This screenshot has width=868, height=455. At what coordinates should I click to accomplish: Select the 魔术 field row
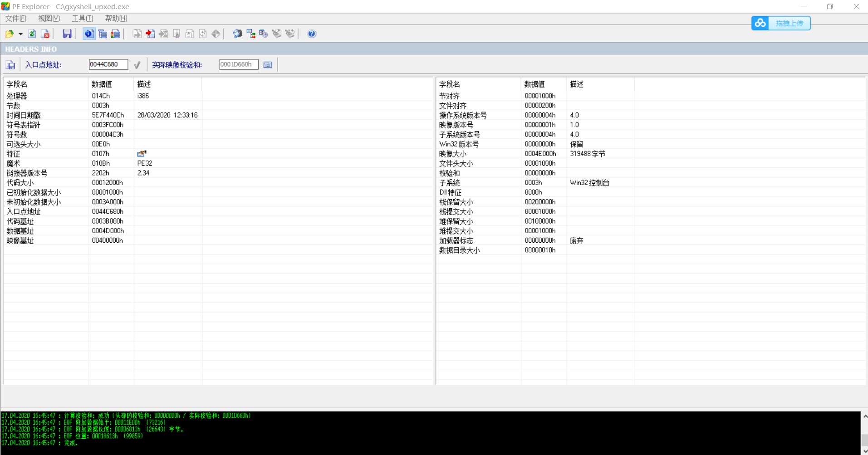(x=218, y=163)
